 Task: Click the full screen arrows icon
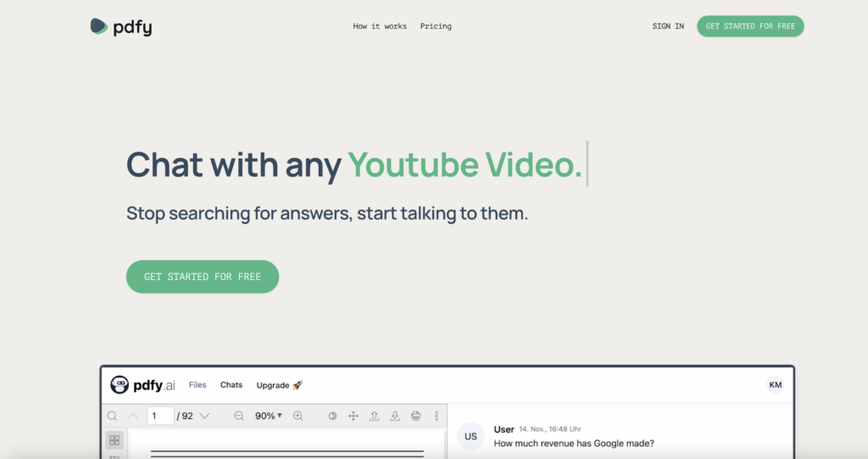click(353, 416)
